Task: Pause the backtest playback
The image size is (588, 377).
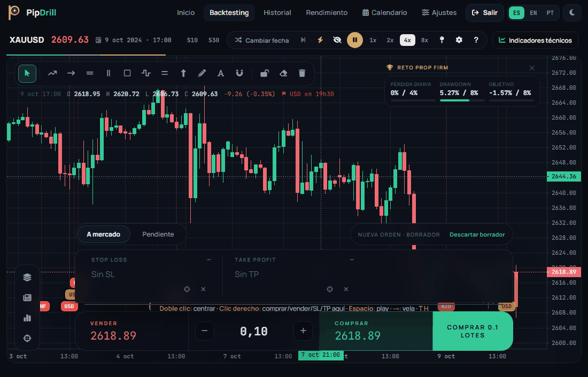Action: tap(355, 40)
